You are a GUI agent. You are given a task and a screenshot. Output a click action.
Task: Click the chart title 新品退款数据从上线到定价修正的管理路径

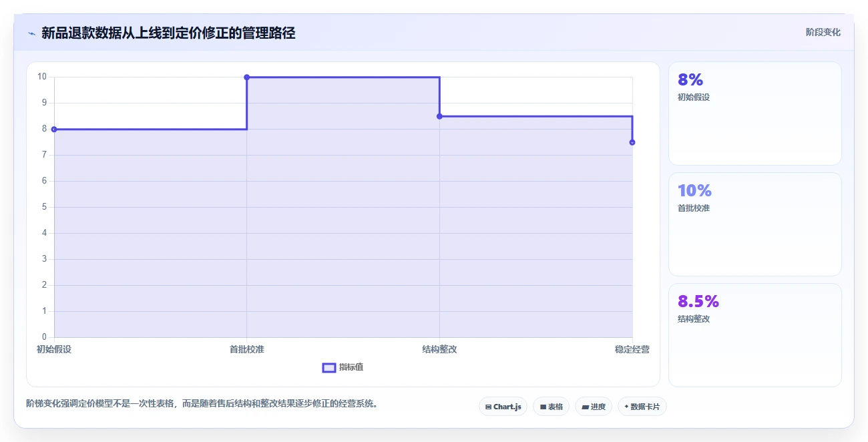(x=168, y=33)
